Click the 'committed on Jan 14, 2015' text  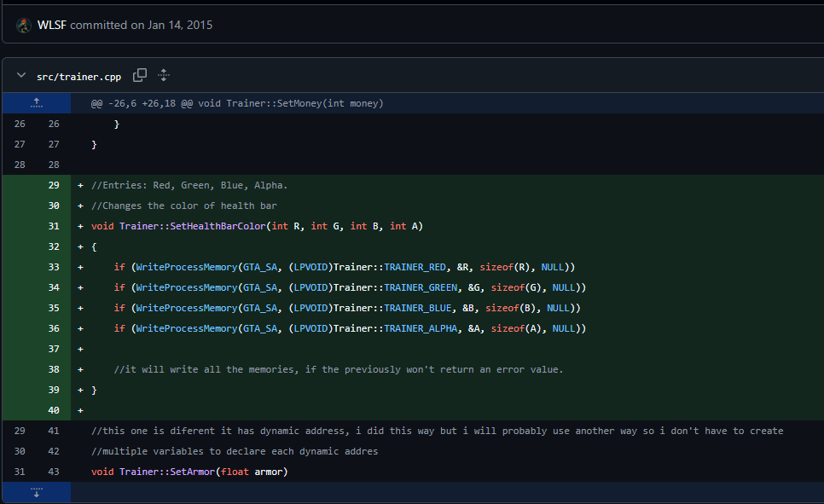pyautogui.click(x=142, y=26)
